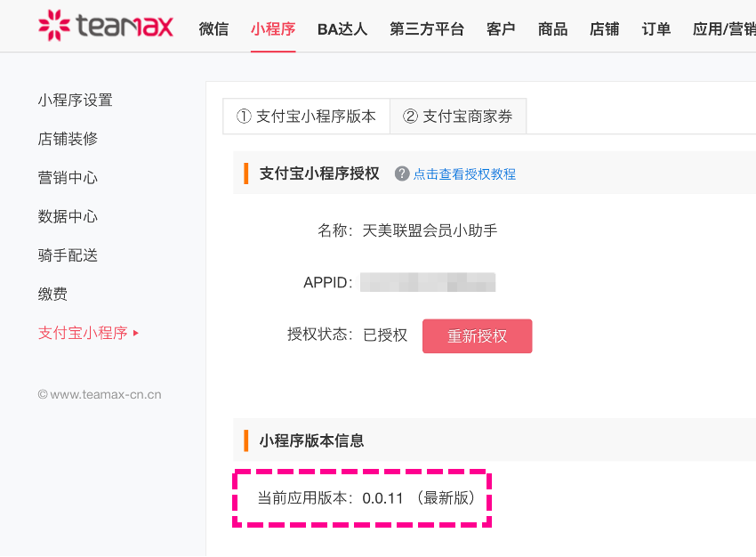Open the 客户 menu

[x=501, y=29]
